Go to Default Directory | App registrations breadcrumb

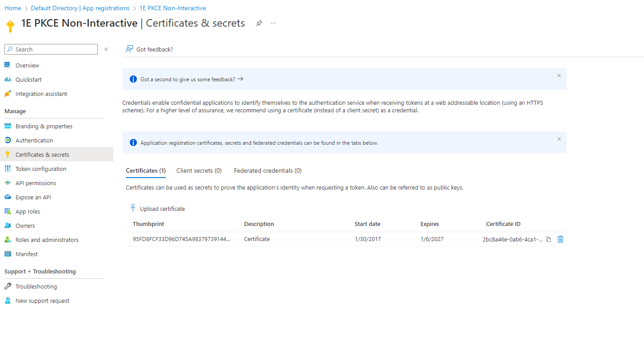click(80, 8)
